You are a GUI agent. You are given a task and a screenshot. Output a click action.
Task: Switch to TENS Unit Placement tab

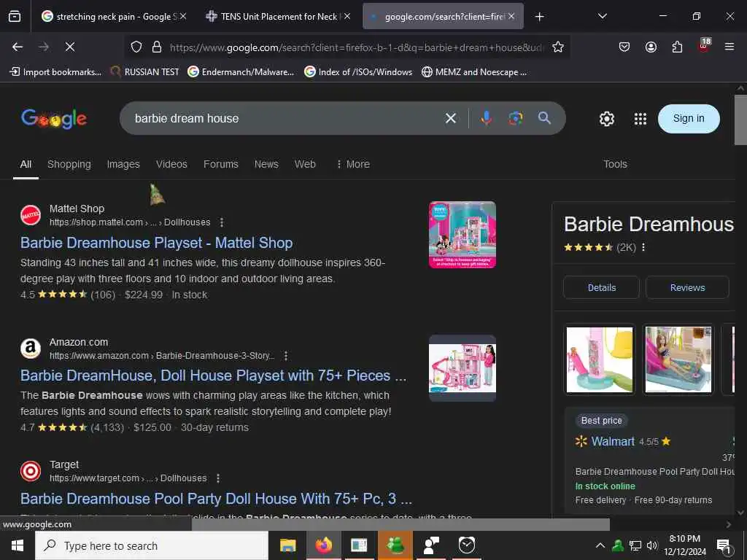[278, 17]
